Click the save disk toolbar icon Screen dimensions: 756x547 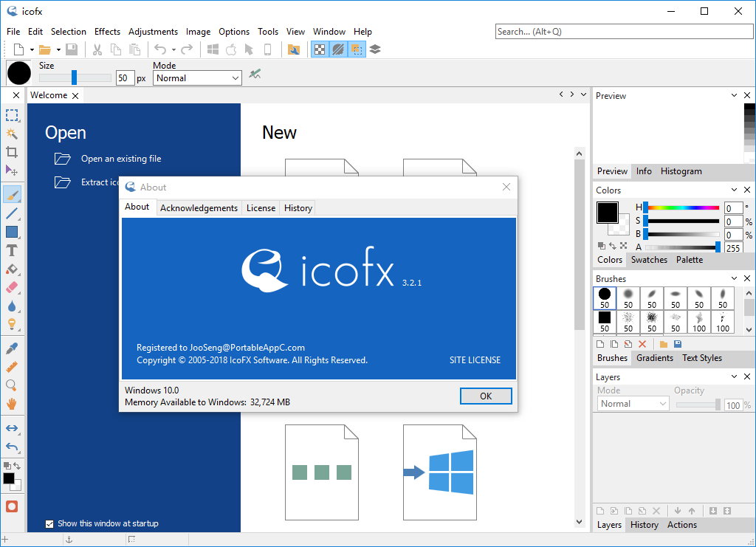(x=72, y=49)
